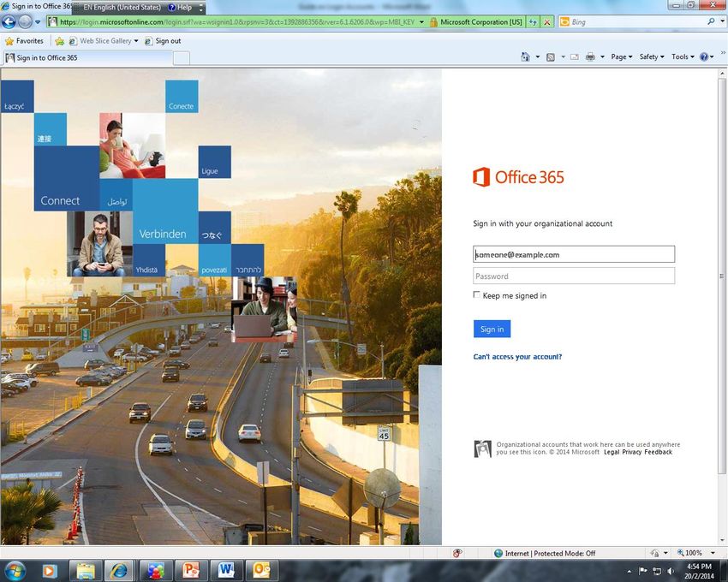
Task: Click the Action Center flag icon
Action: pos(643,571)
